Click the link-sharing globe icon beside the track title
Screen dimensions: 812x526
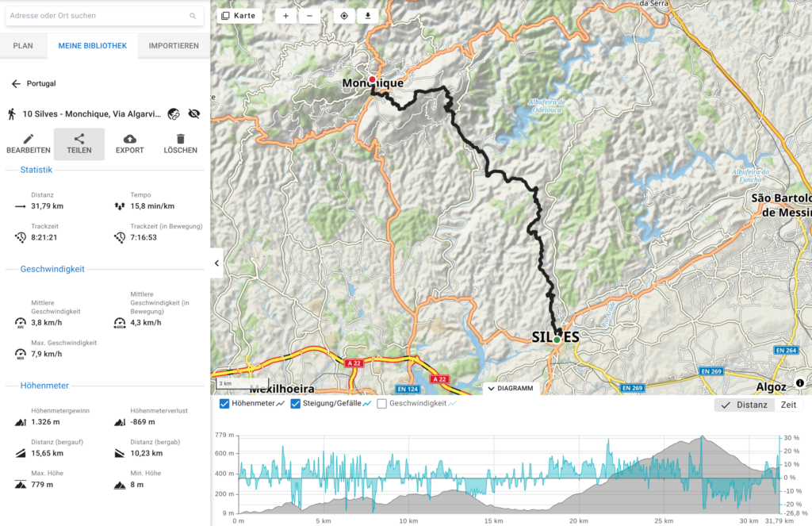pos(174,114)
